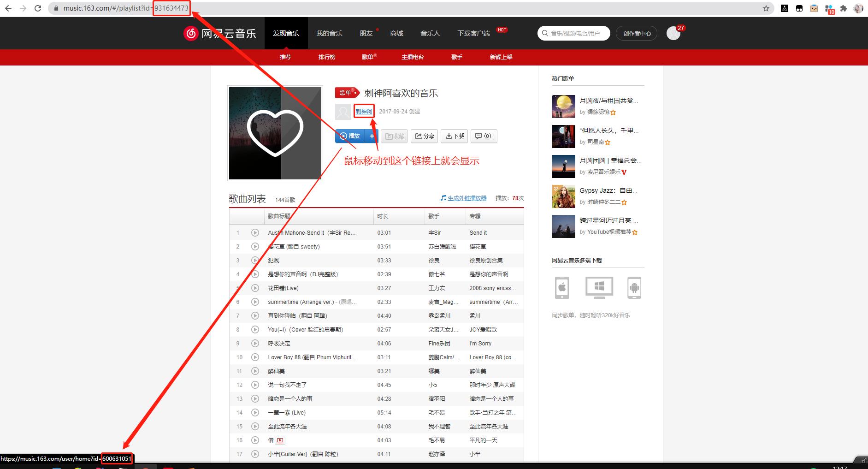Open the user avatar with 27 badge

tap(673, 33)
